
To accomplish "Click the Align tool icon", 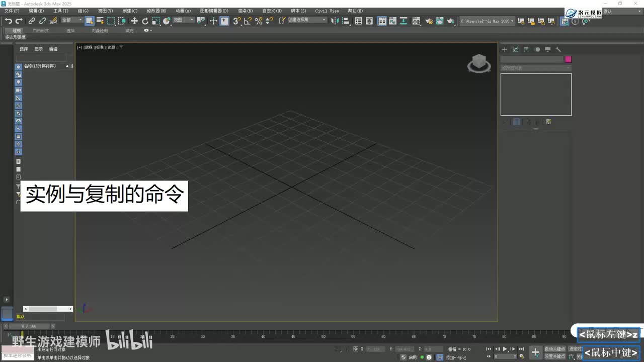I will tap(346, 21).
